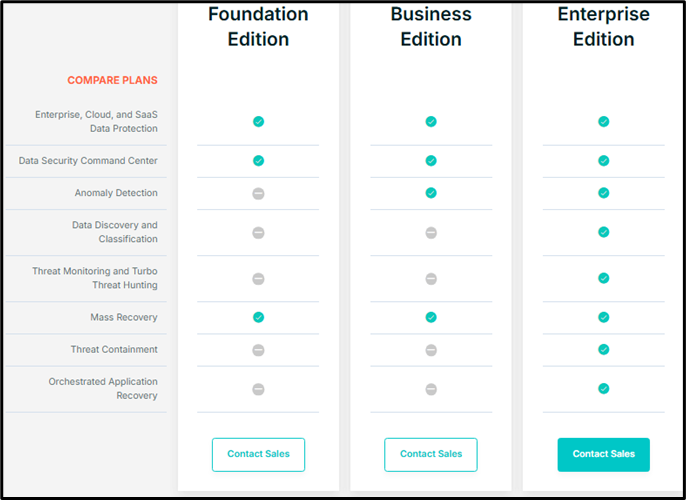Click the Mass Recovery feature label
Screen dimensions: 686x500
click(x=124, y=317)
